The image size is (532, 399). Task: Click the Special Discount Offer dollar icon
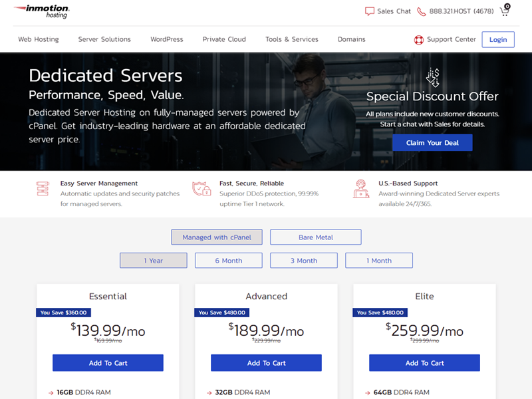pyautogui.click(x=432, y=77)
